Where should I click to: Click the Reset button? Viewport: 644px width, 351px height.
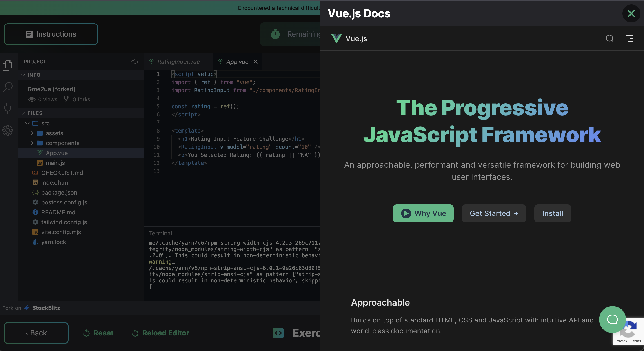[98, 333]
